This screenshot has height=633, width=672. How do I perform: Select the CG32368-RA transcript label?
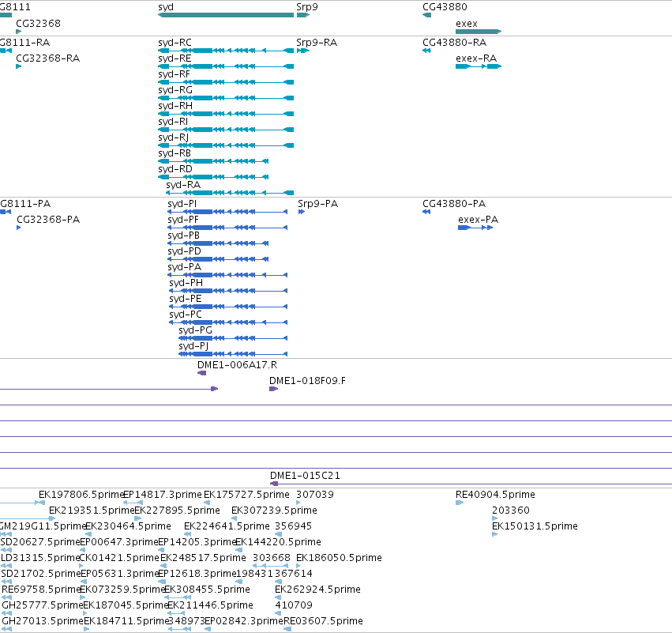[x=47, y=58]
